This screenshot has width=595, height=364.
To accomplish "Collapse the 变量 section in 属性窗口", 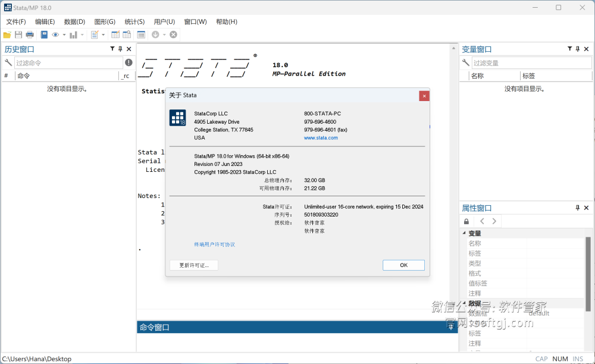I will 464,233.
